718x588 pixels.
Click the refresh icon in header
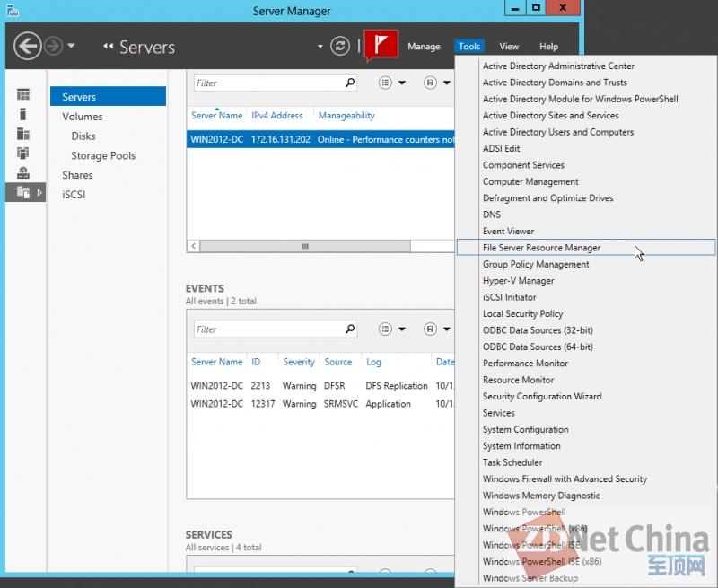(x=340, y=46)
